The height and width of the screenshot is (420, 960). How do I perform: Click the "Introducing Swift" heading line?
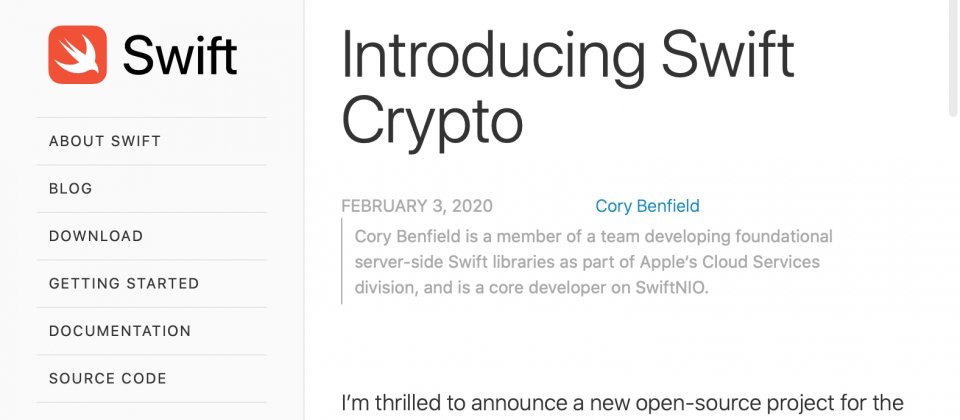568,56
